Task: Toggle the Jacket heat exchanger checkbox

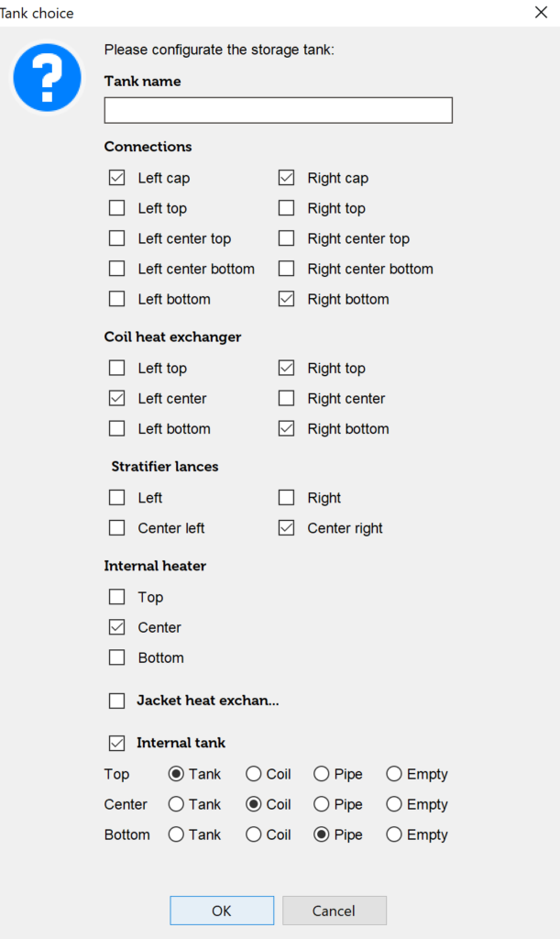Action: (117, 701)
